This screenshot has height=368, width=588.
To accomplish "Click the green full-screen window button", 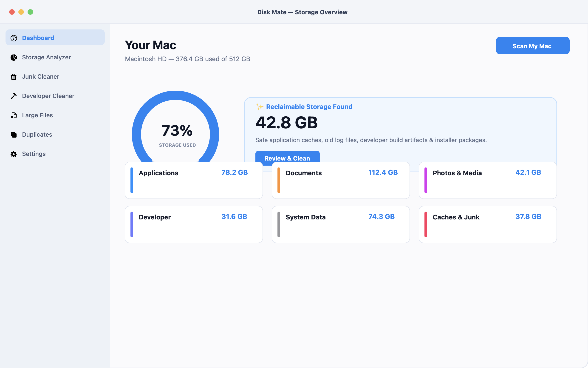I will 30,12.
